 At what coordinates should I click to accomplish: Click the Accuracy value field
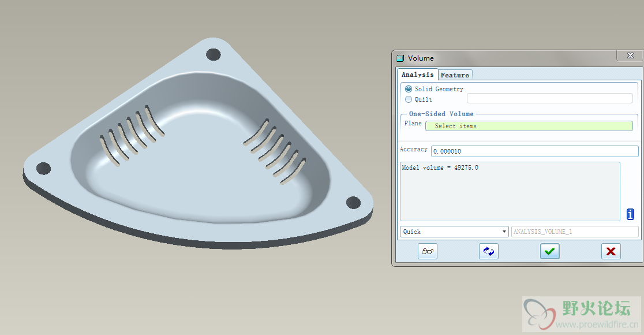click(x=535, y=151)
